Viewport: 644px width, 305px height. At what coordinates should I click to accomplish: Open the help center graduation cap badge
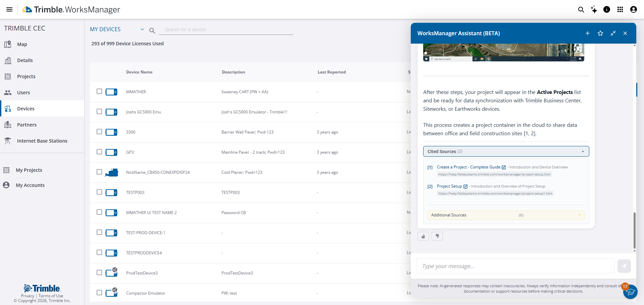[630, 292]
